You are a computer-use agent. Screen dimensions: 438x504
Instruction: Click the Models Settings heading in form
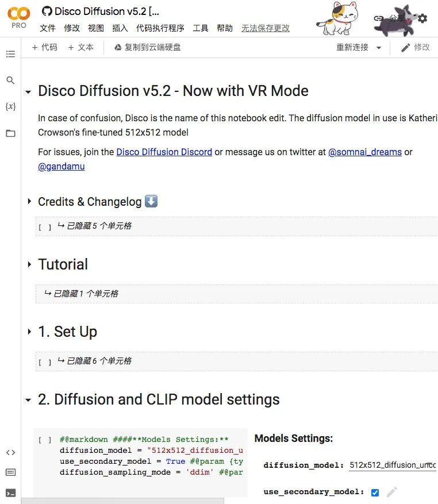(294, 438)
